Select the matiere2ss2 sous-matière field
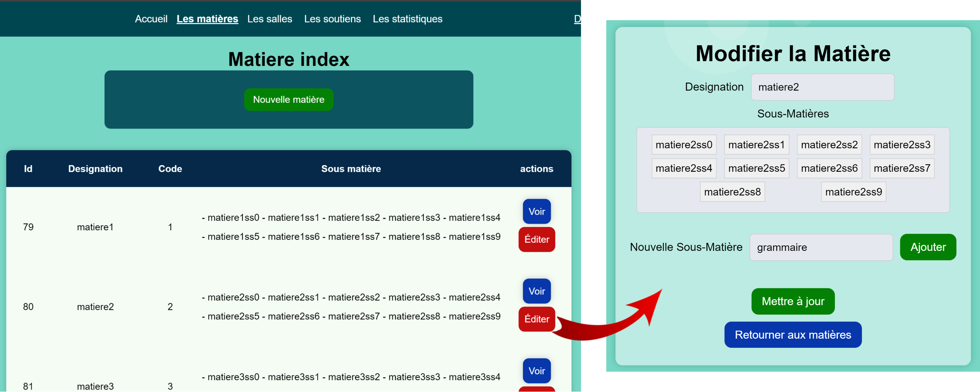Viewport: 980px width, 392px height. click(x=829, y=144)
